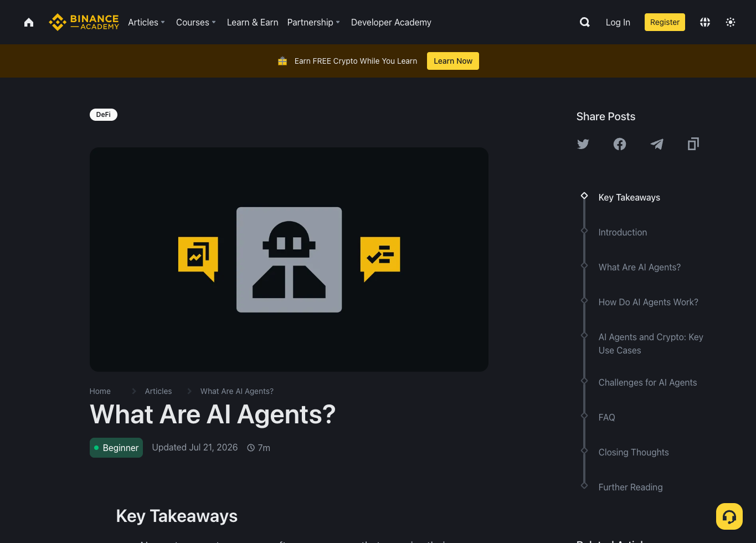Jump to Key Takeaways section

tap(629, 197)
